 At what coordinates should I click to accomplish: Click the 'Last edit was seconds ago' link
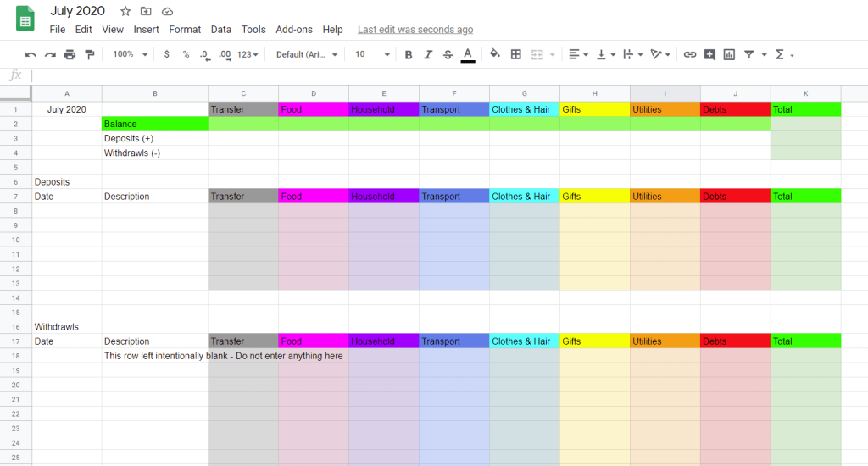[415, 29]
